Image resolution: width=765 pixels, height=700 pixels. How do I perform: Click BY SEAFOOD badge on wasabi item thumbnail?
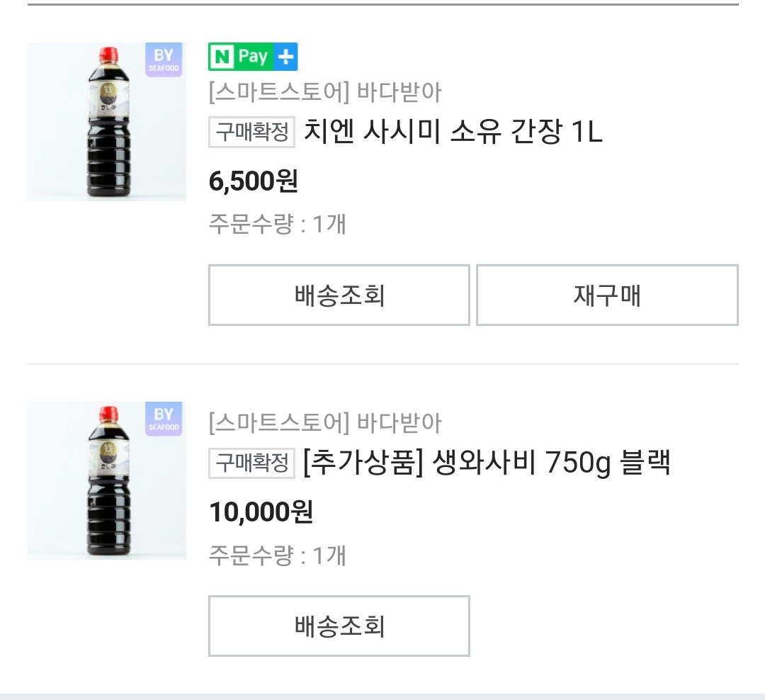[164, 419]
